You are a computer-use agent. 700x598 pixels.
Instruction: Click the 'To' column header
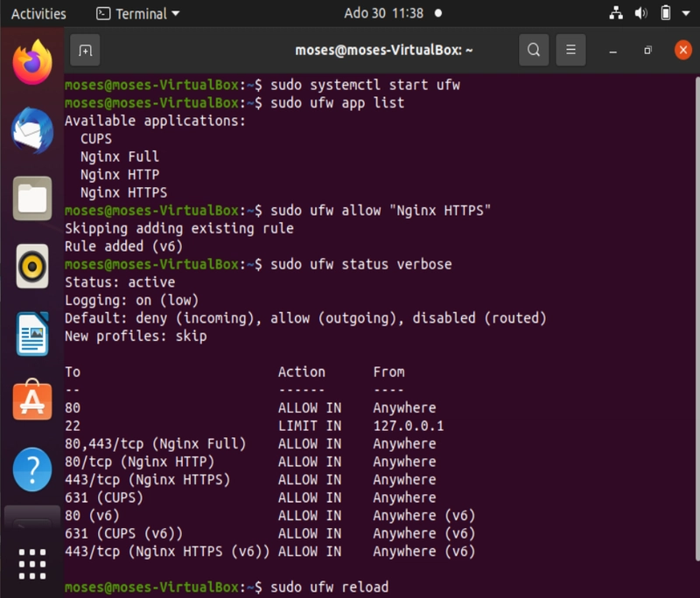click(73, 372)
